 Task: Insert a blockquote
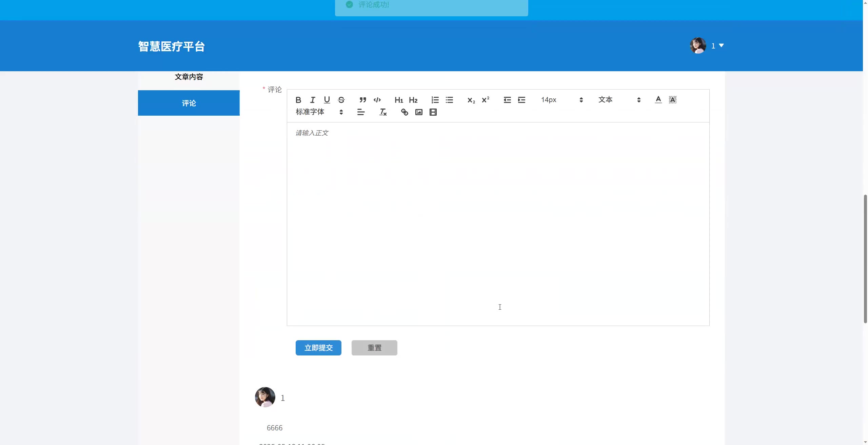(363, 100)
